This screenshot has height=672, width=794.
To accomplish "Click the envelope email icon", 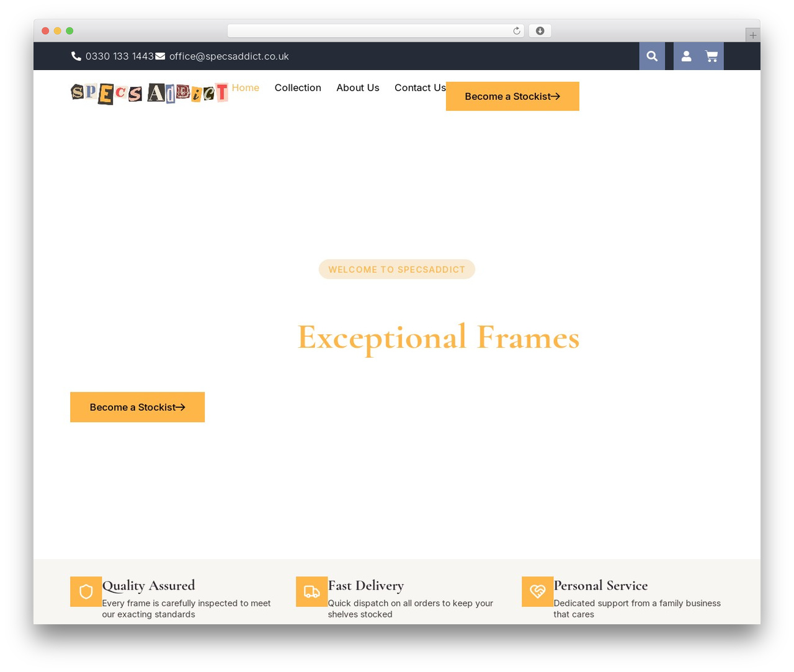I will point(160,56).
